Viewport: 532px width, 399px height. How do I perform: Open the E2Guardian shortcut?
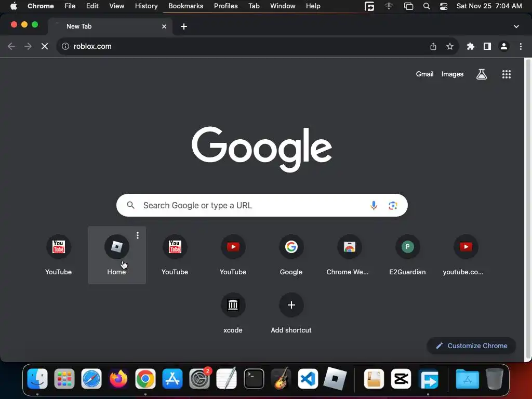click(407, 255)
